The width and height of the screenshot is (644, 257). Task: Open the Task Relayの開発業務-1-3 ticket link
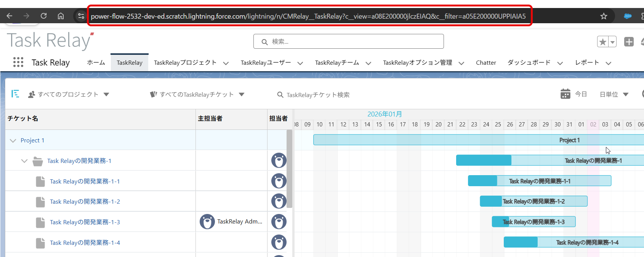coord(85,222)
